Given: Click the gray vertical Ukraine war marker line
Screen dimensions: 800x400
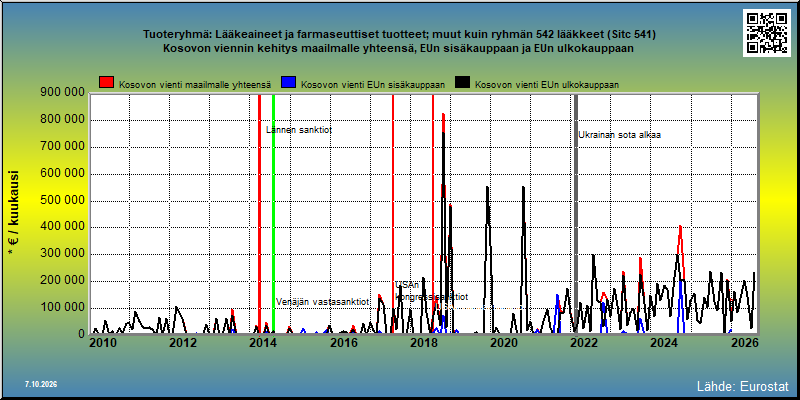Looking at the screenshot, I should click(576, 214).
